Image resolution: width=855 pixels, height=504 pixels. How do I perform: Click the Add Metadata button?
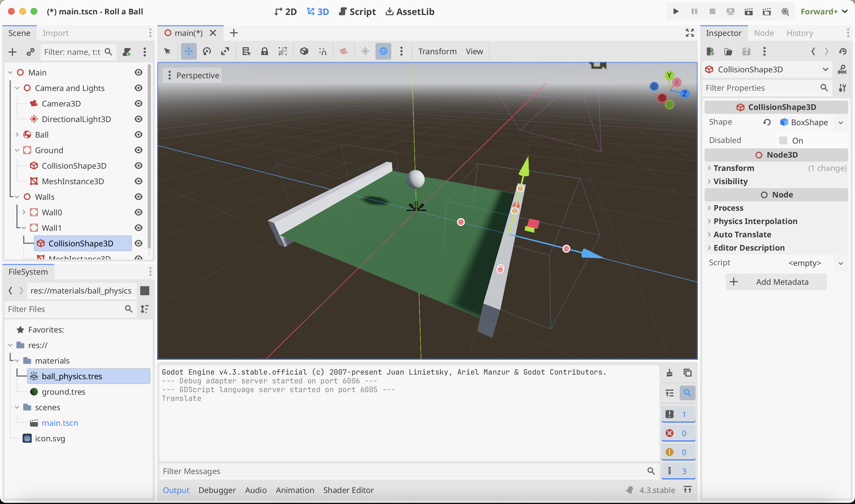click(776, 282)
